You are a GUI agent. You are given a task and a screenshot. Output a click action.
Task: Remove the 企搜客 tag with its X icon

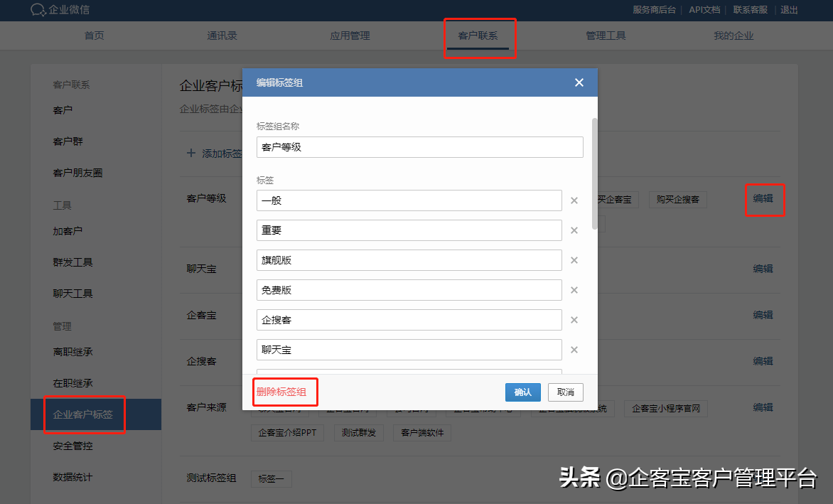pos(574,320)
